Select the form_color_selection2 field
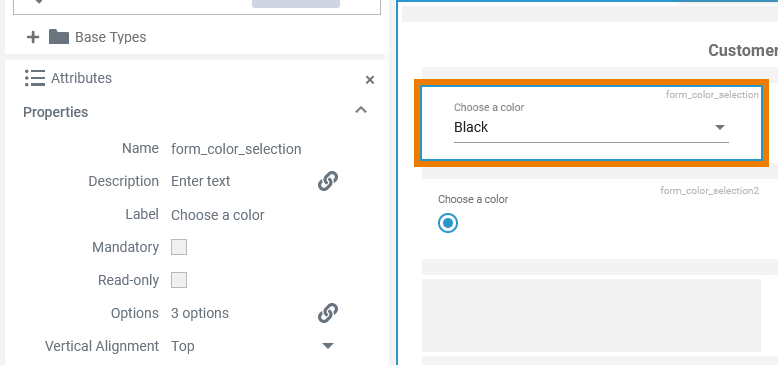 (x=591, y=216)
